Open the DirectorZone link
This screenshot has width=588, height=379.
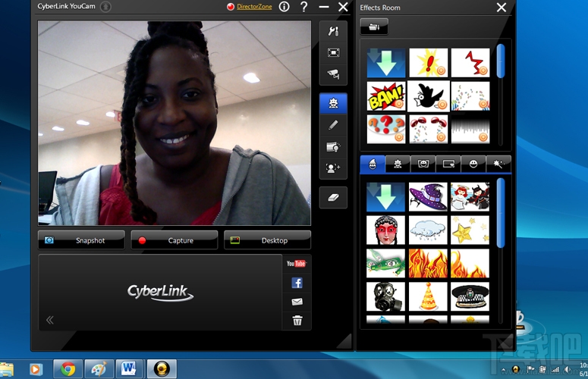click(254, 6)
